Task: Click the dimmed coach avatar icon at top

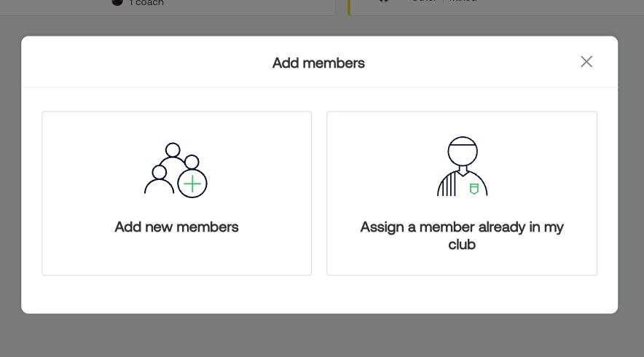Action: pos(117,2)
